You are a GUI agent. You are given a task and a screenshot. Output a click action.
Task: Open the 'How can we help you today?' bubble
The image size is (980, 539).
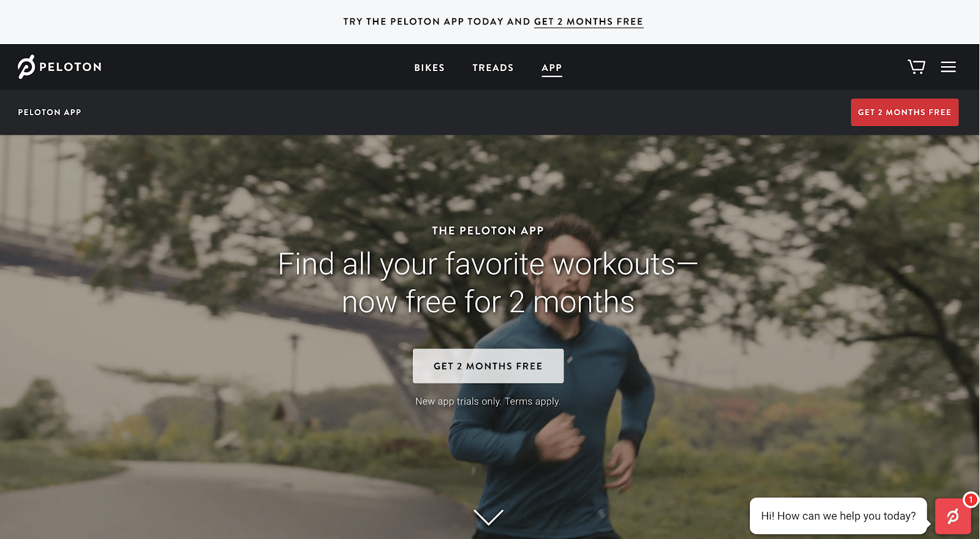pos(838,516)
